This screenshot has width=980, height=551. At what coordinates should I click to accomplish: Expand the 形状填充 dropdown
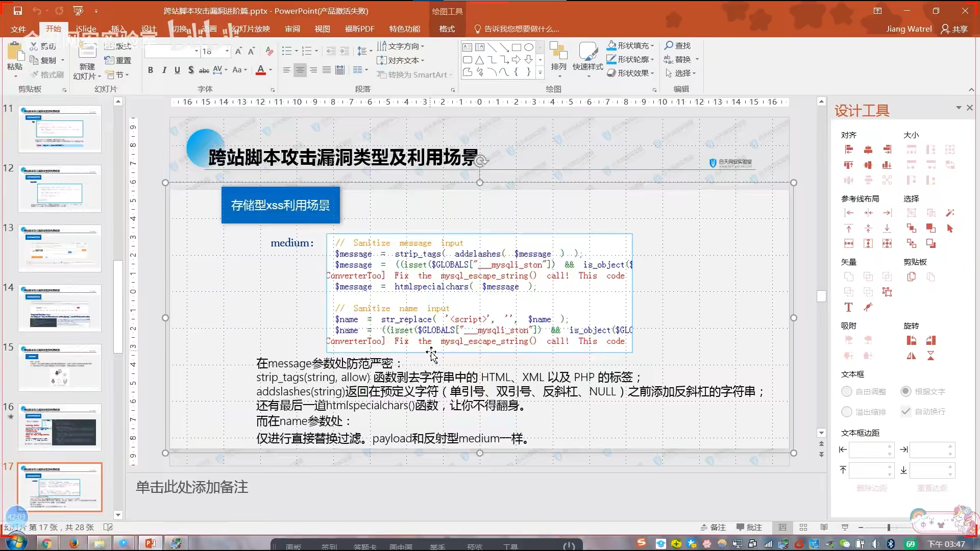(652, 46)
